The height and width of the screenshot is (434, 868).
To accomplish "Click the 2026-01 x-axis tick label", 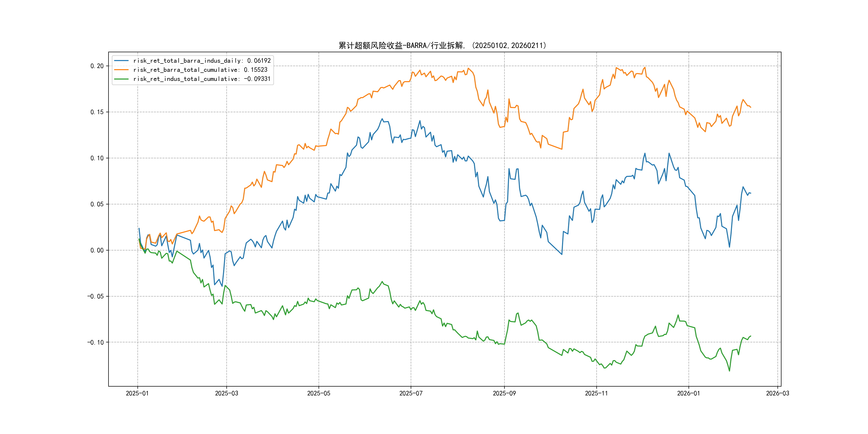I will [689, 393].
